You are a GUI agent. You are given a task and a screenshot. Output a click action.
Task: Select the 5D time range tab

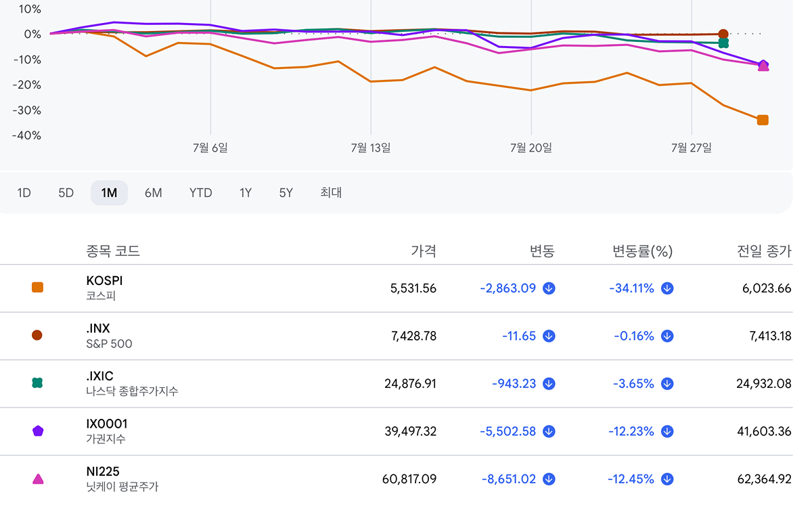[x=66, y=193]
